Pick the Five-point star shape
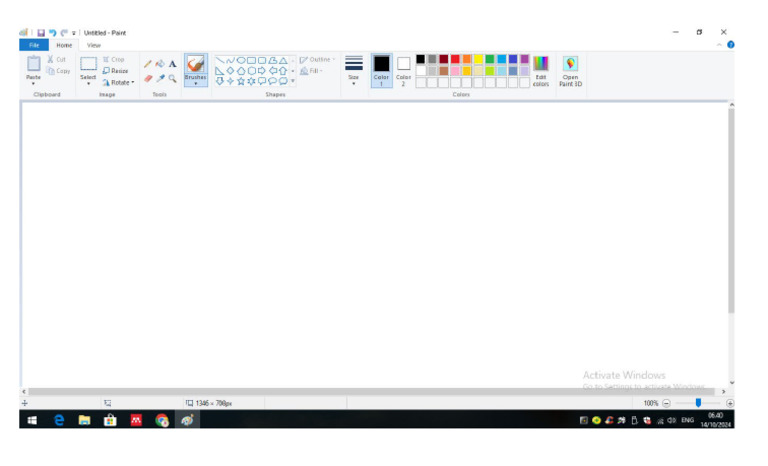This screenshot has width=768, height=466. [241, 81]
